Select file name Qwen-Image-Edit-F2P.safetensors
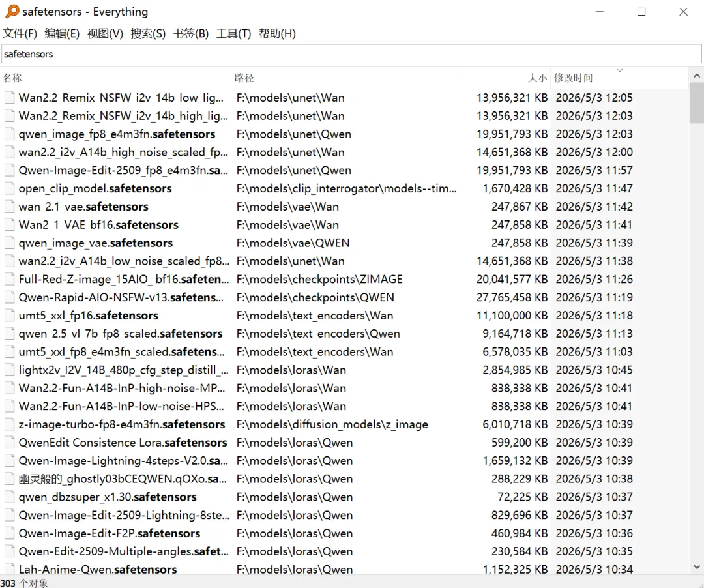 [110, 533]
